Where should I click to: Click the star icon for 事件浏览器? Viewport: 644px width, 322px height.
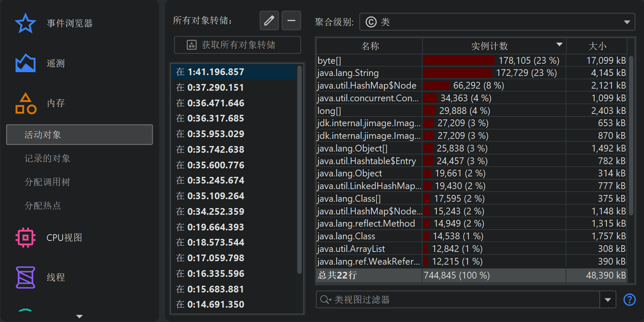click(x=25, y=23)
